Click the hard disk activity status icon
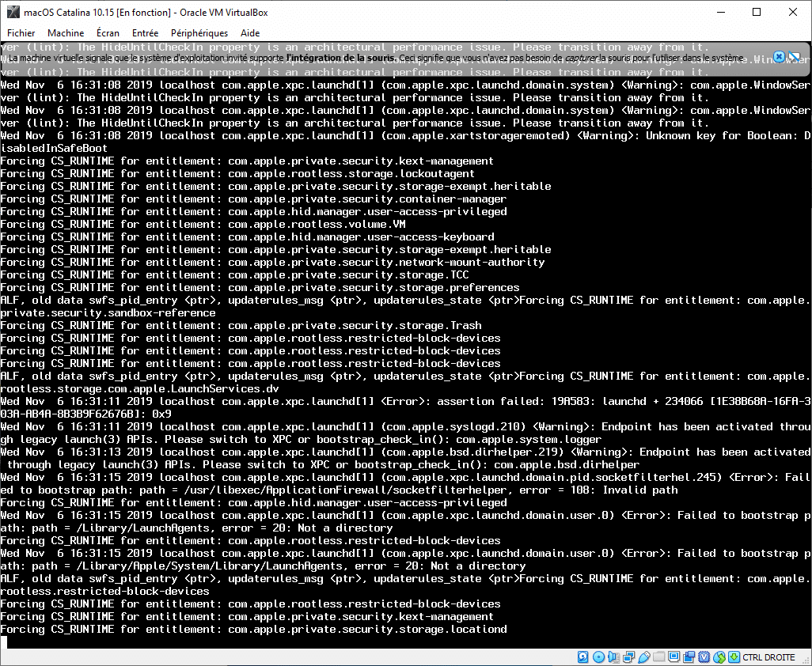This screenshot has height=666, width=812. coord(583,657)
